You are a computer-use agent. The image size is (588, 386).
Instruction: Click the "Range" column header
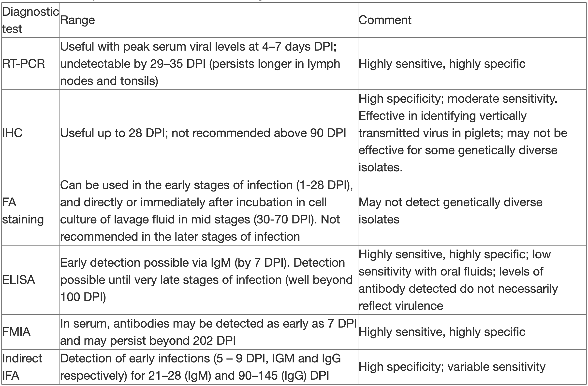[x=77, y=20]
